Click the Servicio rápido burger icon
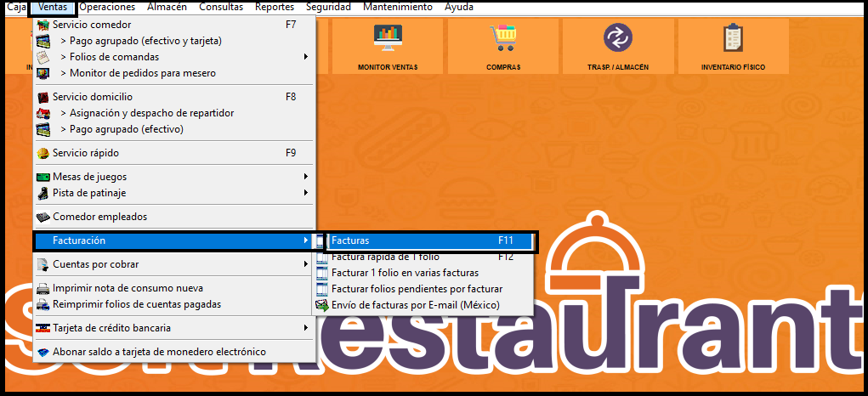The height and width of the screenshot is (396, 868). [43, 153]
